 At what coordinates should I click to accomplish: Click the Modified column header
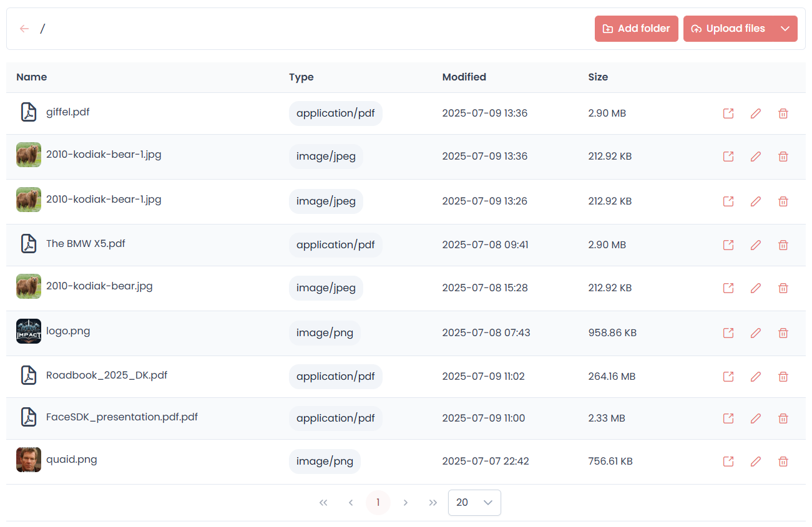pos(464,77)
